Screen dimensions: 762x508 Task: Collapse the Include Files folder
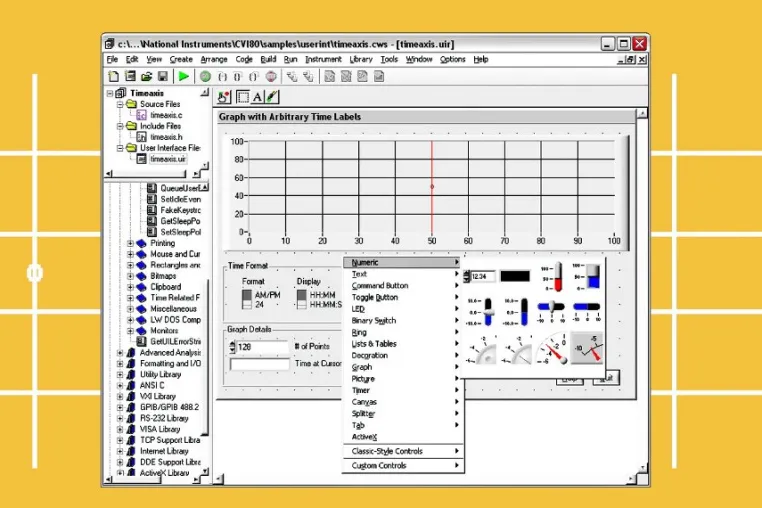(x=120, y=126)
